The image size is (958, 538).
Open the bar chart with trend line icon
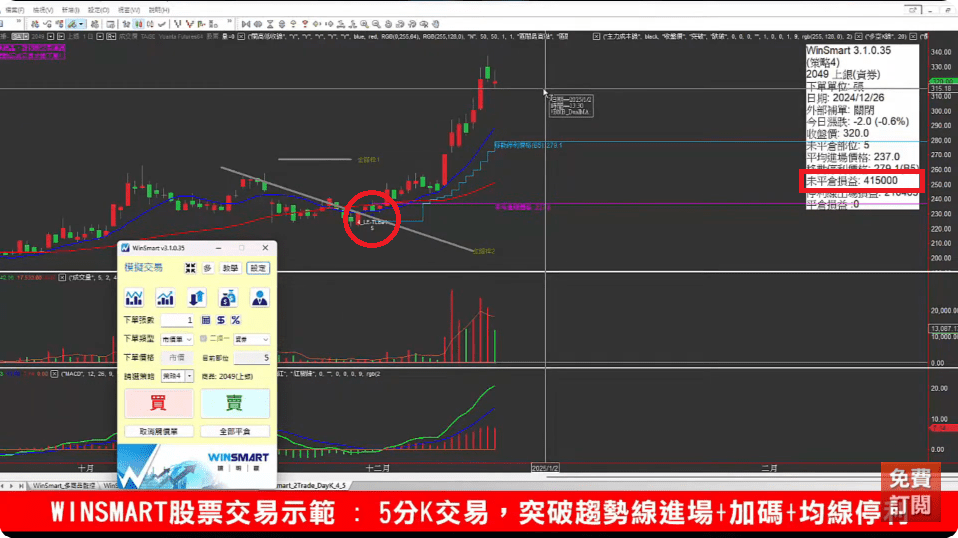tap(166, 297)
